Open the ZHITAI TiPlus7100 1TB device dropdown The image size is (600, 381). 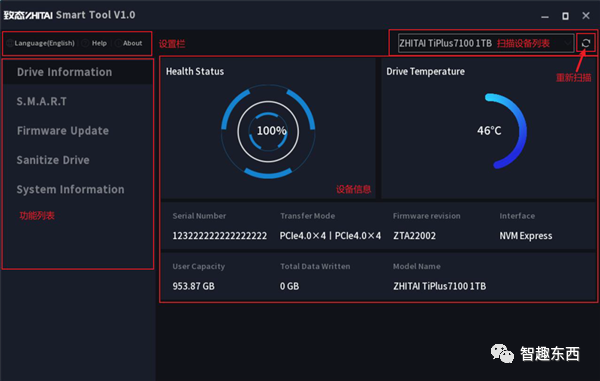tap(486, 43)
